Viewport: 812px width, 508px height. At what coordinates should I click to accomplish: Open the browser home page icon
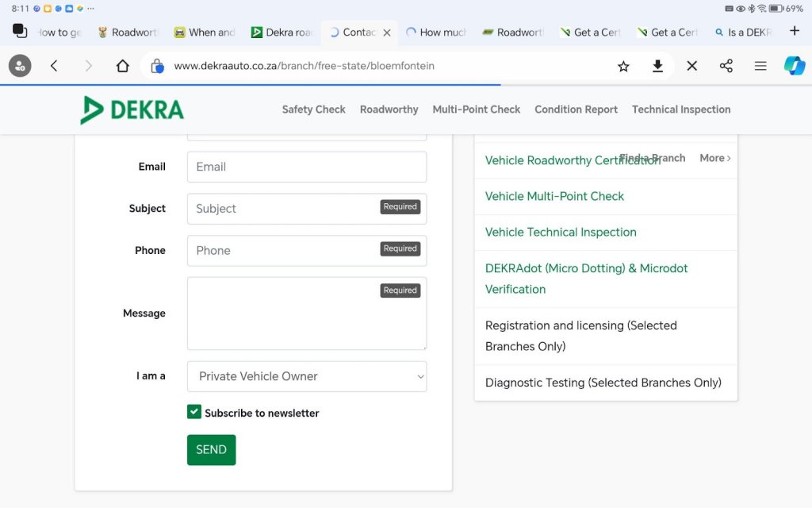point(122,66)
